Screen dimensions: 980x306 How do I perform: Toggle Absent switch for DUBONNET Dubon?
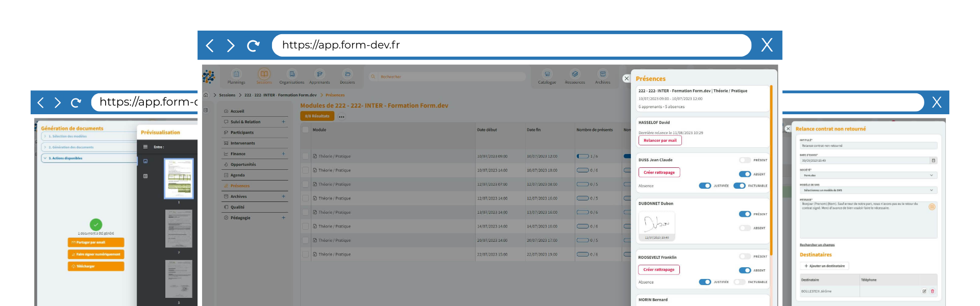pyautogui.click(x=745, y=228)
